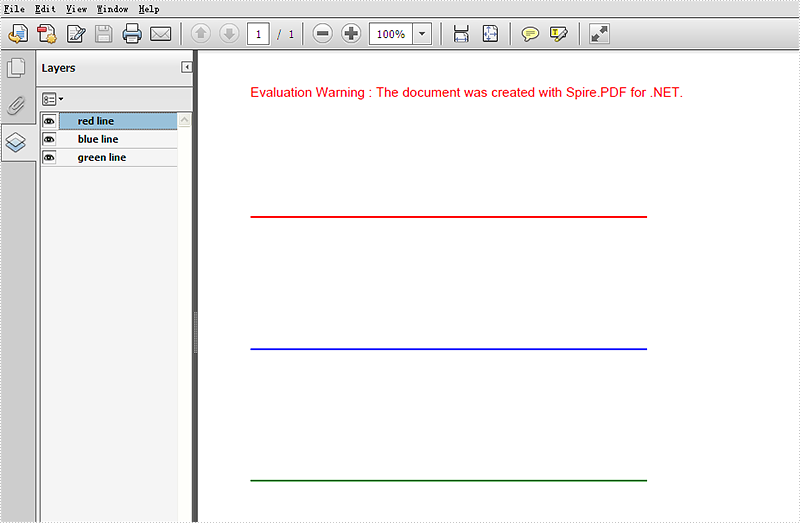Open the Layers options dropdown
Image resolution: width=800 pixels, height=523 pixels.
(x=53, y=99)
